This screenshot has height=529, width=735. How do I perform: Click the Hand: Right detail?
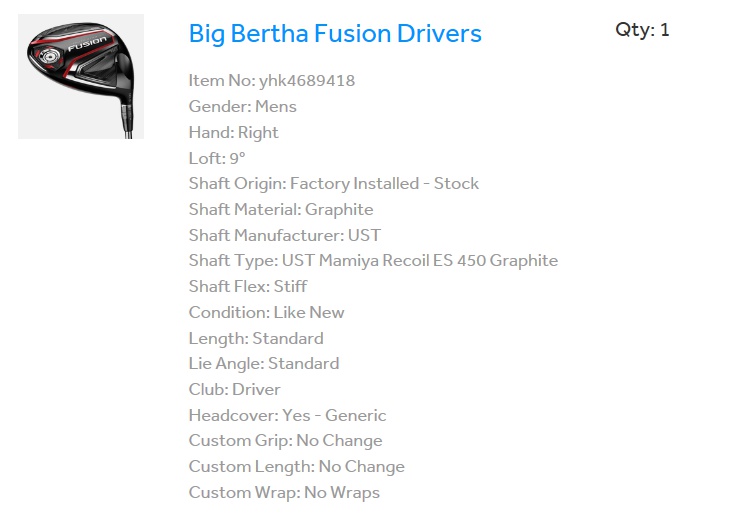[234, 133]
